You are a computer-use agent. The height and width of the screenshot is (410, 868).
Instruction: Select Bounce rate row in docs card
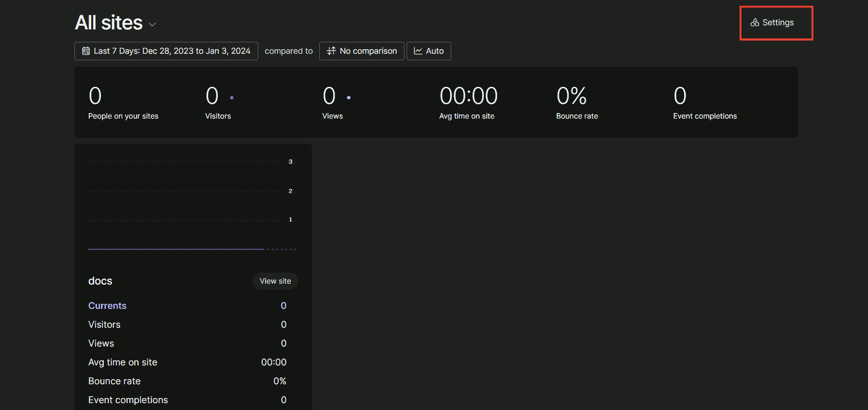114,381
